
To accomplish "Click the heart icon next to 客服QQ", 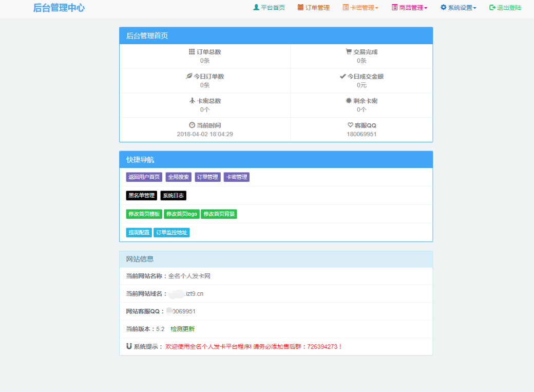I will [350, 125].
